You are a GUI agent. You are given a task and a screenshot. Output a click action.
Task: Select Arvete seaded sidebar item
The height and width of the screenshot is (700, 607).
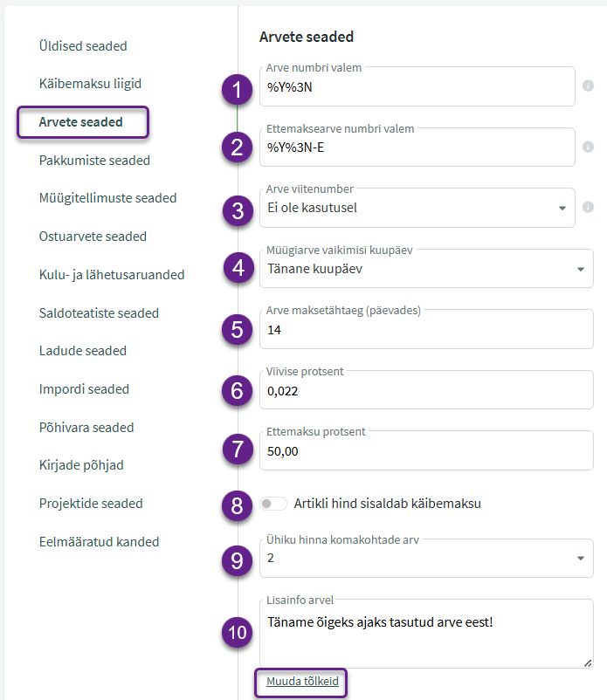point(81,122)
